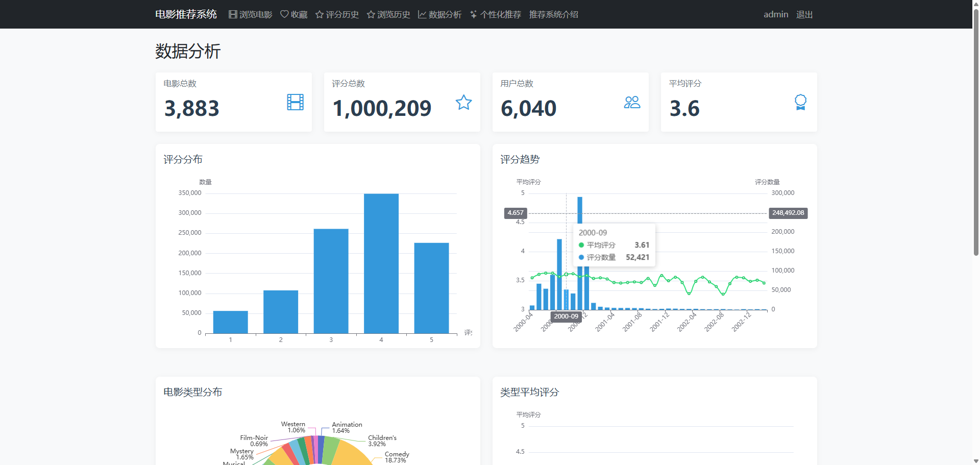Image resolution: width=980 pixels, height=465 pixels.
Task: Click the 4.657 left axis pointer label
Action: point(516,213)
